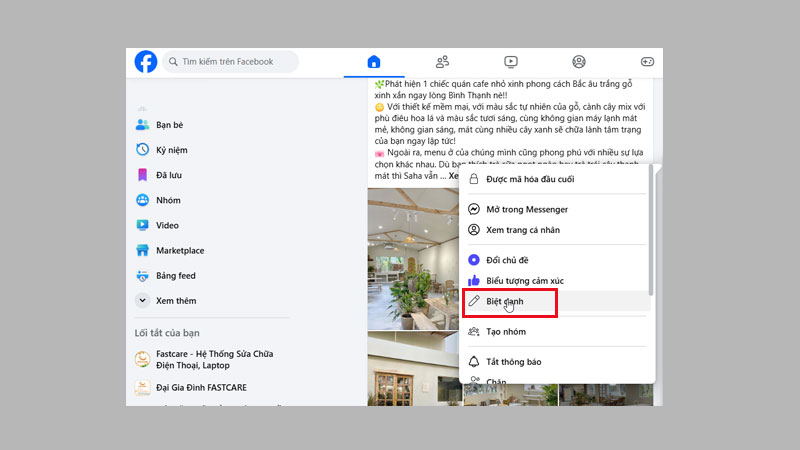800x450 pixels.
Task: Click Tạo nhóm in the menu
Action: [505, 331]
